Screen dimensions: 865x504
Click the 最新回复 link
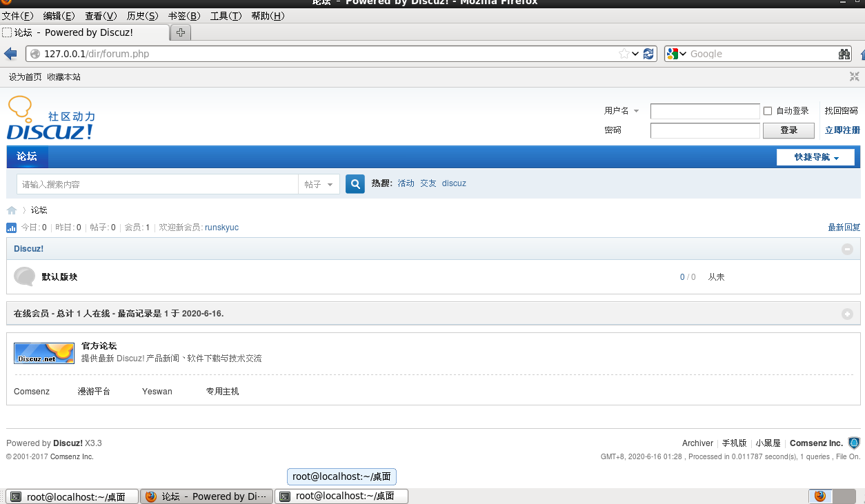[844, 228]
